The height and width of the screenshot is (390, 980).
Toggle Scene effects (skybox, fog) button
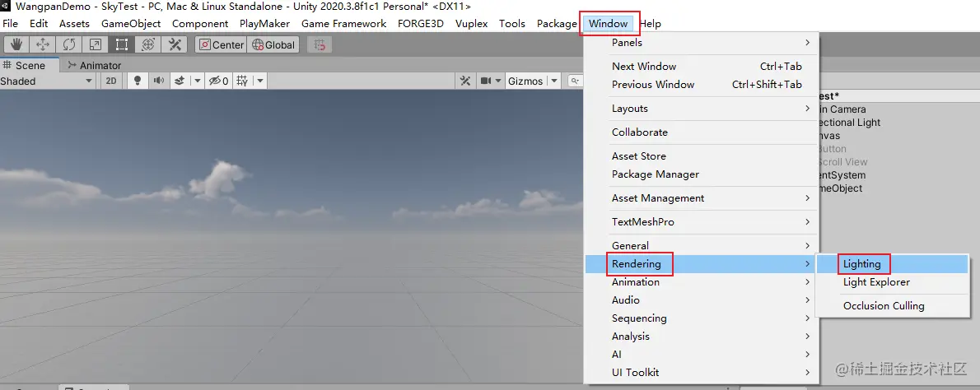[x=180, y=81]
